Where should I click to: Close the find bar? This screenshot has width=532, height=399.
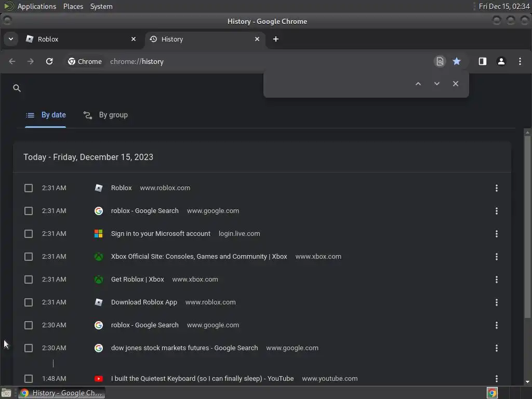(x=455, y=84)
